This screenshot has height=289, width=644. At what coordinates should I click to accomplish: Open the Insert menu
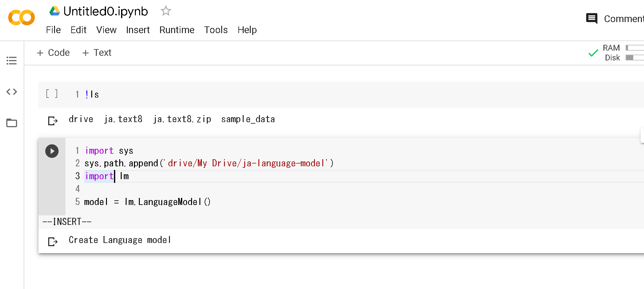pos(138,30)
